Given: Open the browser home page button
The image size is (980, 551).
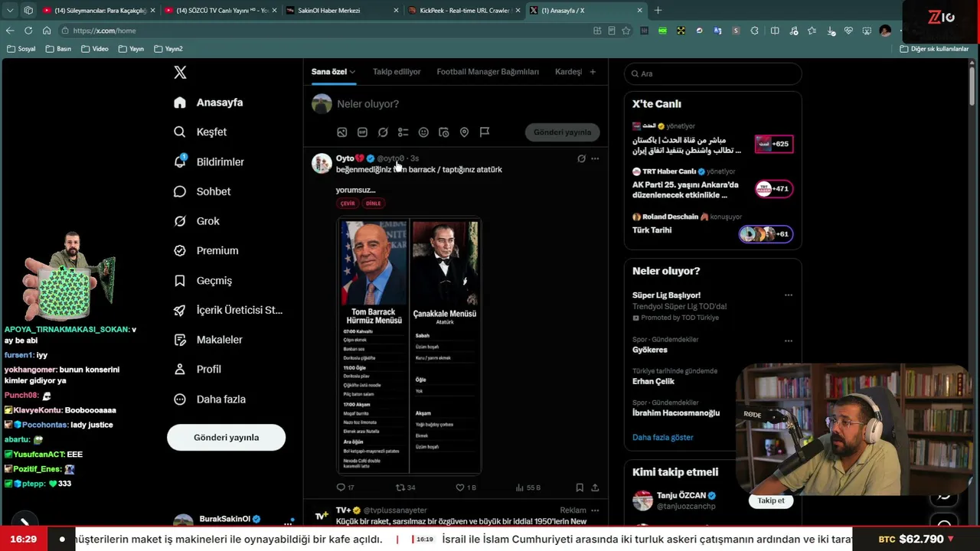Looking at the screenshot, I should point(47,31).
